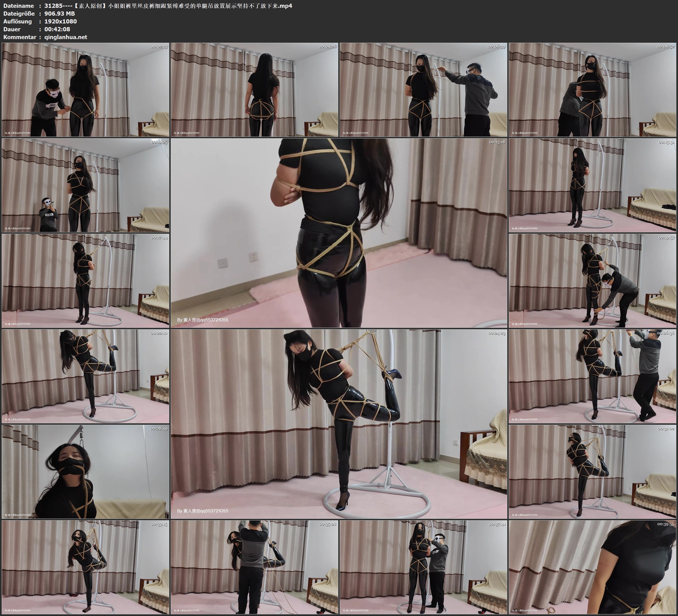Open the 00:26:36 thumbnail
Viewport: 678px width, 616px height.
click(x=592, y=376)
